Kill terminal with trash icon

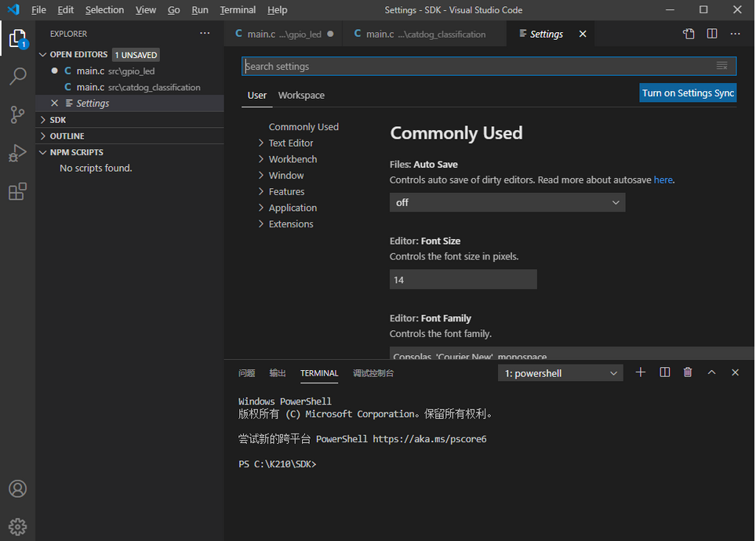coord(688,372)
